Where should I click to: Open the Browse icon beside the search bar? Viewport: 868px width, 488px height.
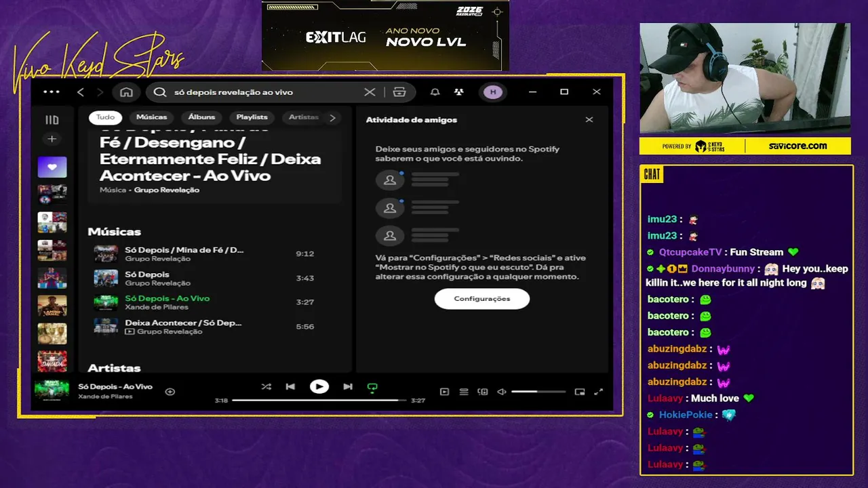click(399, 92)
